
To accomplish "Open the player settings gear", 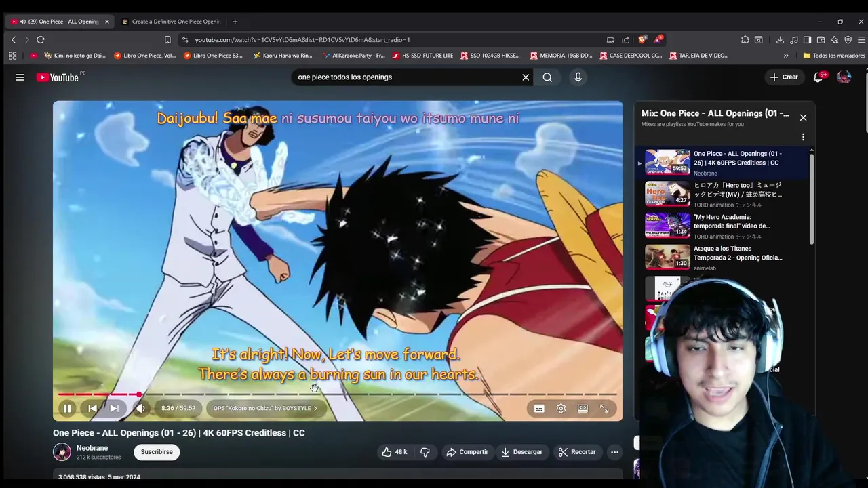I will (561, 409).
